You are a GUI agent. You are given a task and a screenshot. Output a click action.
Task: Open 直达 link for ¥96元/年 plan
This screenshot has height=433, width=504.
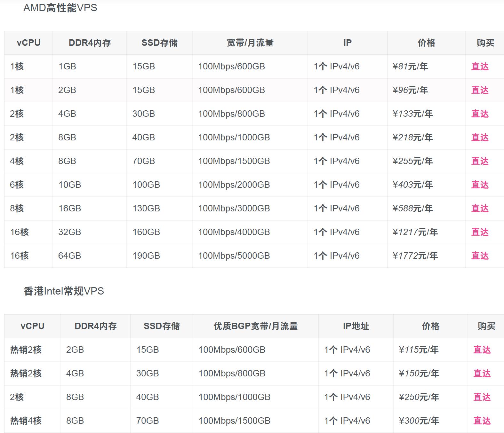click(480, 90)
